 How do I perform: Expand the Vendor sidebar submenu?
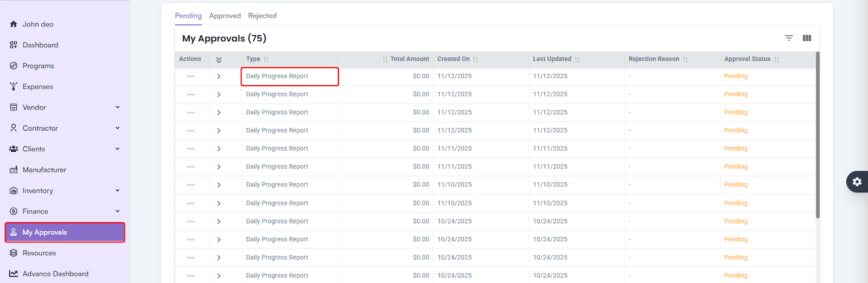(117, 107)
